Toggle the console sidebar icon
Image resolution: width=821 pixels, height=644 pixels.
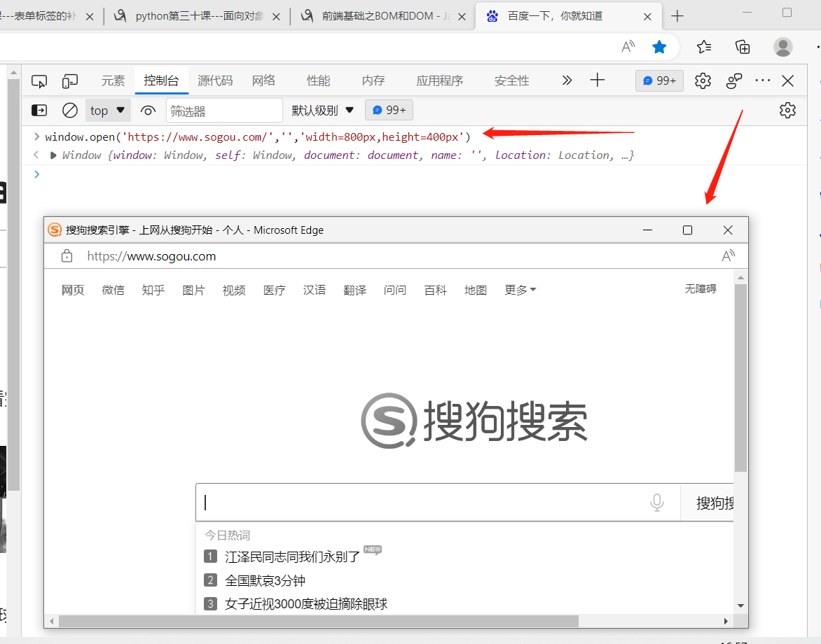39,111
